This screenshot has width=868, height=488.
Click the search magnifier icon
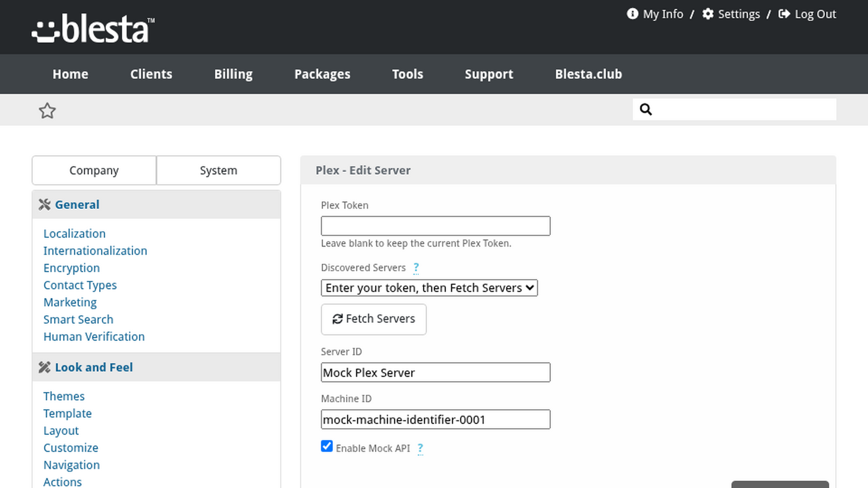coord(646,109)
